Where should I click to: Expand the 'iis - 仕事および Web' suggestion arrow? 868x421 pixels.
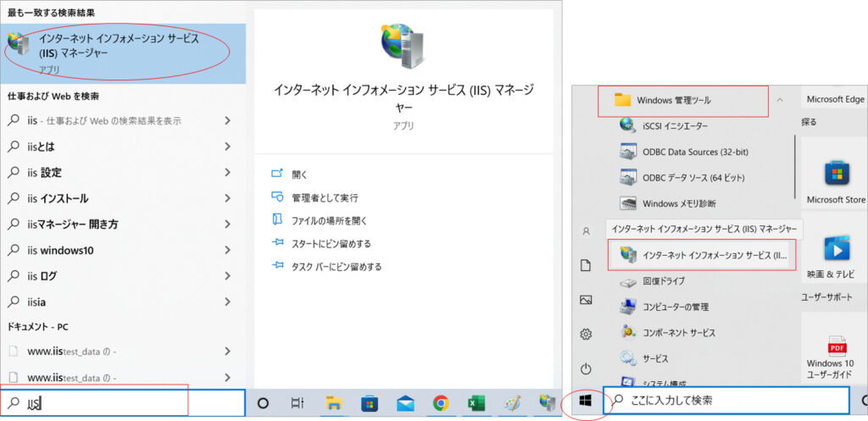227,120
